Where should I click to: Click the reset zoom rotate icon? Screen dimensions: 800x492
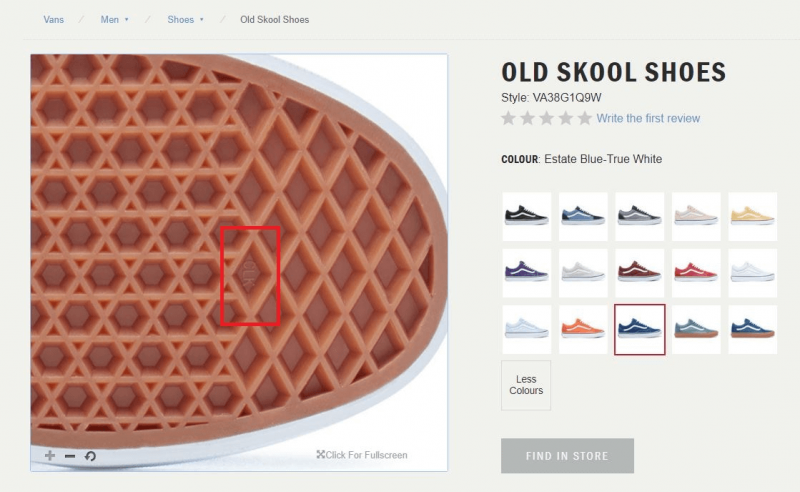point(90,456)
